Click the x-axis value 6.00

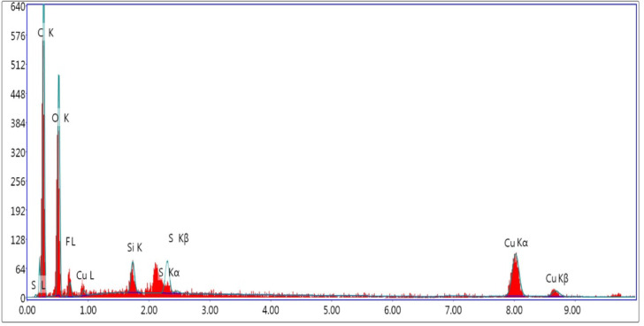(x=392, y=310)
